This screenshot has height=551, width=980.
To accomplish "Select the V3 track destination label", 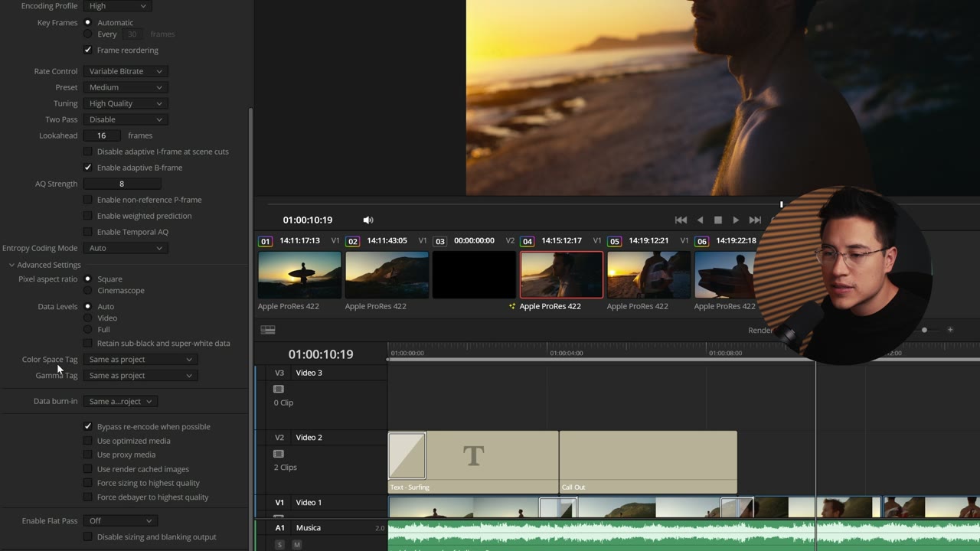I will [x=279, y=373].
